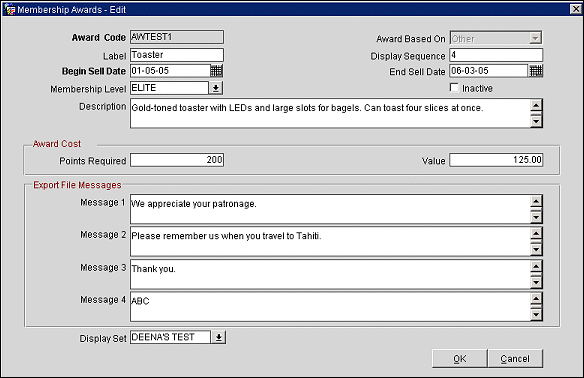Click the Membership Awards title bar icon
The image size is (584, 378).
point(9,9)
